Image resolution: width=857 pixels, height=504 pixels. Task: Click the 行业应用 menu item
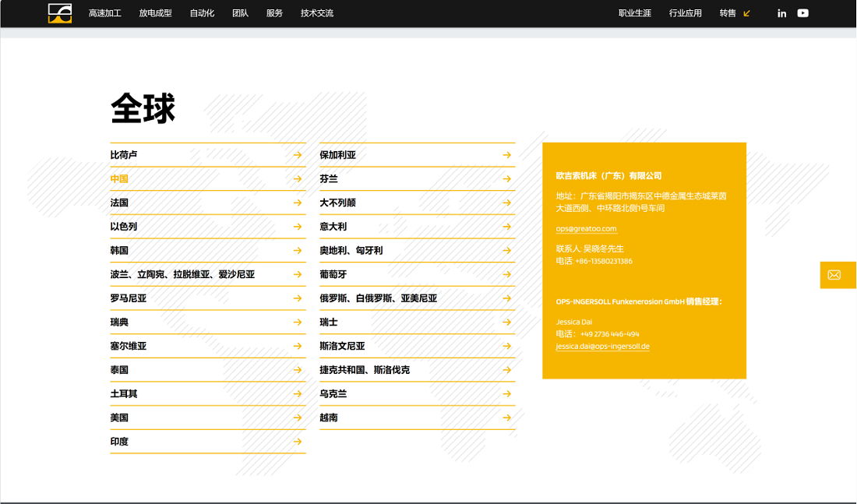684,13
